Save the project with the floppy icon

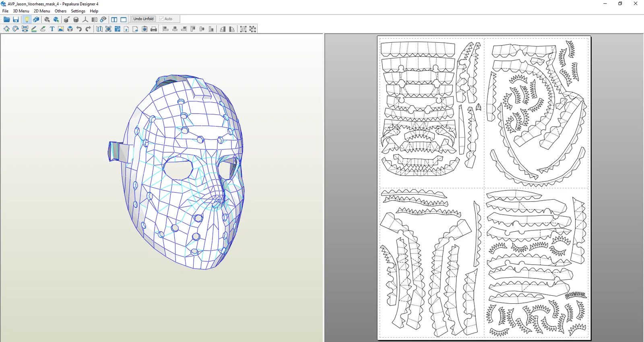[x=16, y=19]
